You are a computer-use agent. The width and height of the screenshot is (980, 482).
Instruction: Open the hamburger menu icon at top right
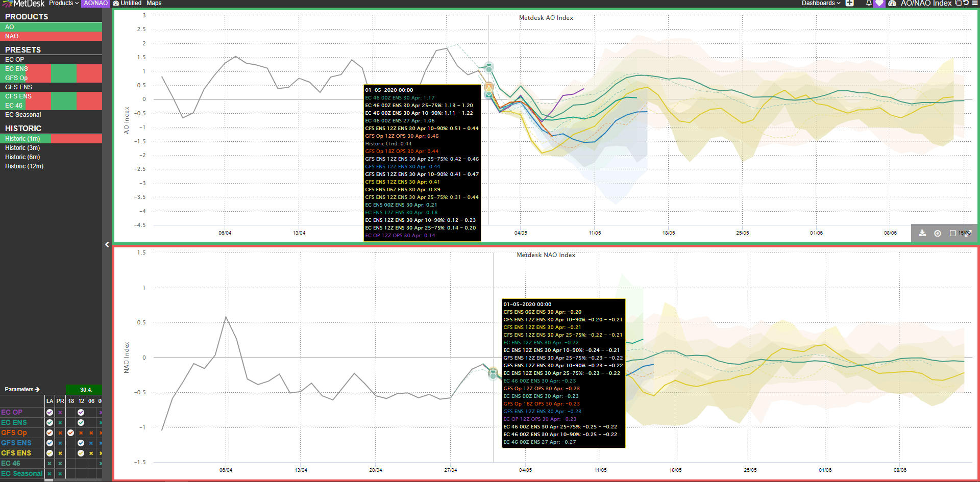click(x=974, y=3)
